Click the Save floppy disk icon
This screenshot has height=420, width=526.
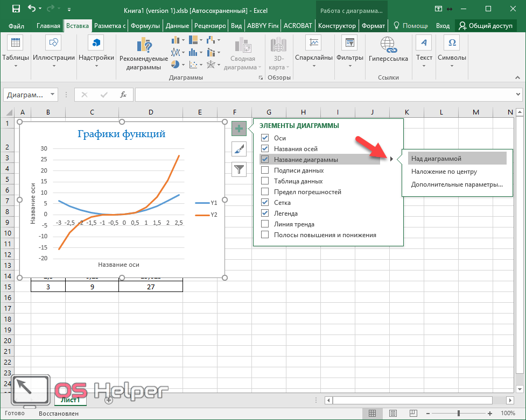(x=16, y=9)
